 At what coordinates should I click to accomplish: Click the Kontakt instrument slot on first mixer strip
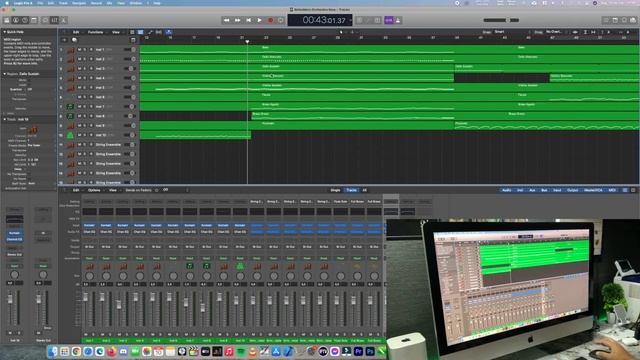[x=89, y=225]
